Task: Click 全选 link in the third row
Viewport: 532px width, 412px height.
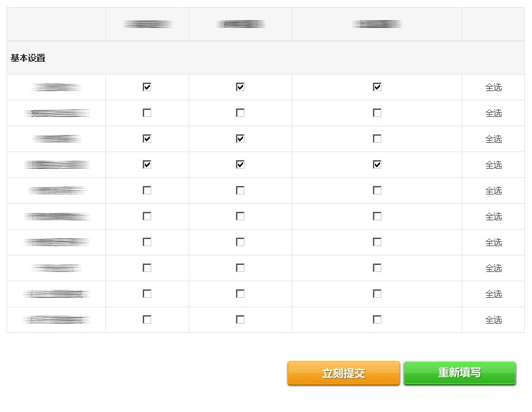Action: 493,139
